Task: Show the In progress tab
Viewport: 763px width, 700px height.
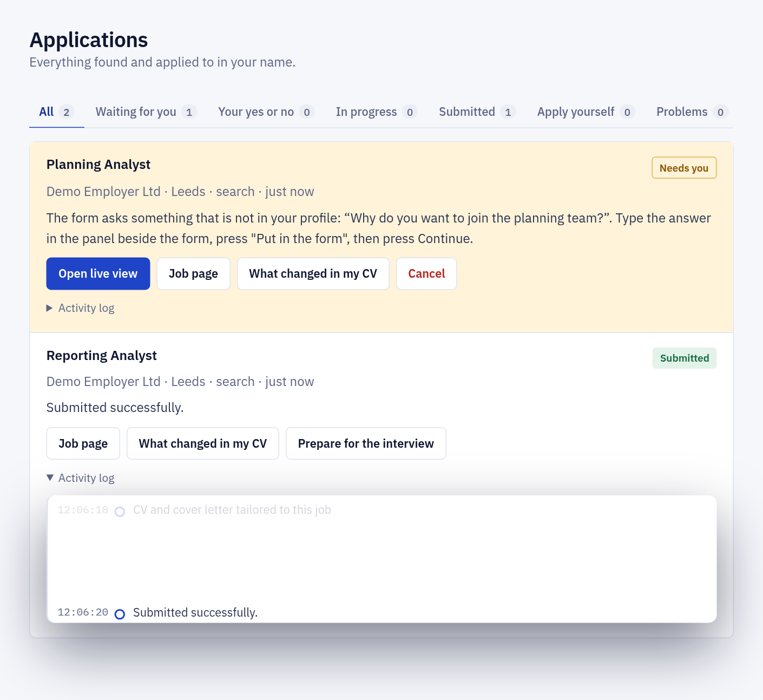Action: pyautogui.click(x=377, y=112)
